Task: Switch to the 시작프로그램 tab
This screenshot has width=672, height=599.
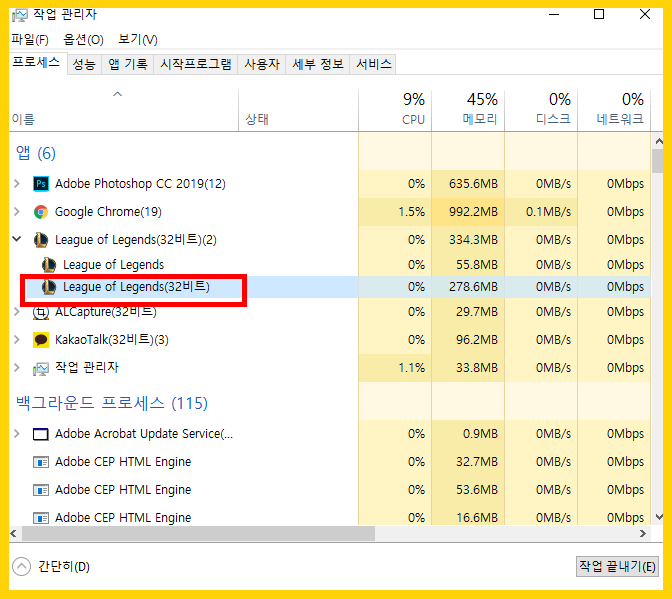Action: [x=196, y=64]
